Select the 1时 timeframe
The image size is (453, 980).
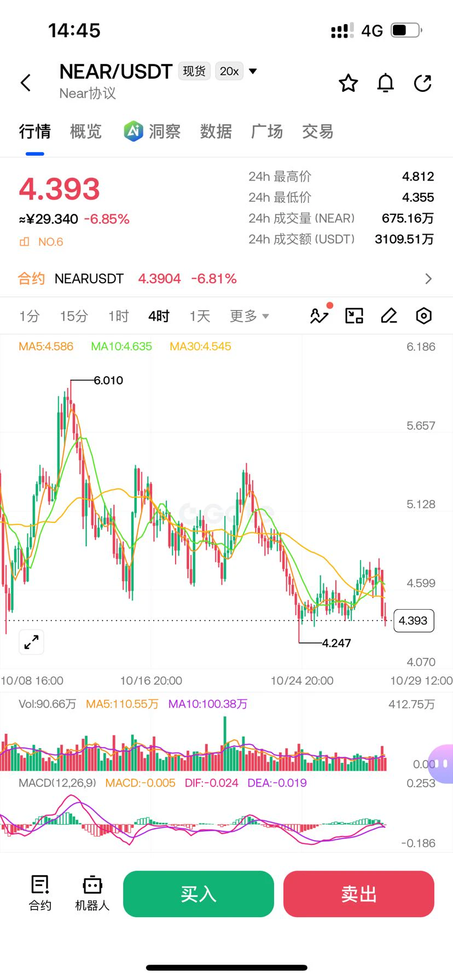pyautogui.click(x=118, y=316)
